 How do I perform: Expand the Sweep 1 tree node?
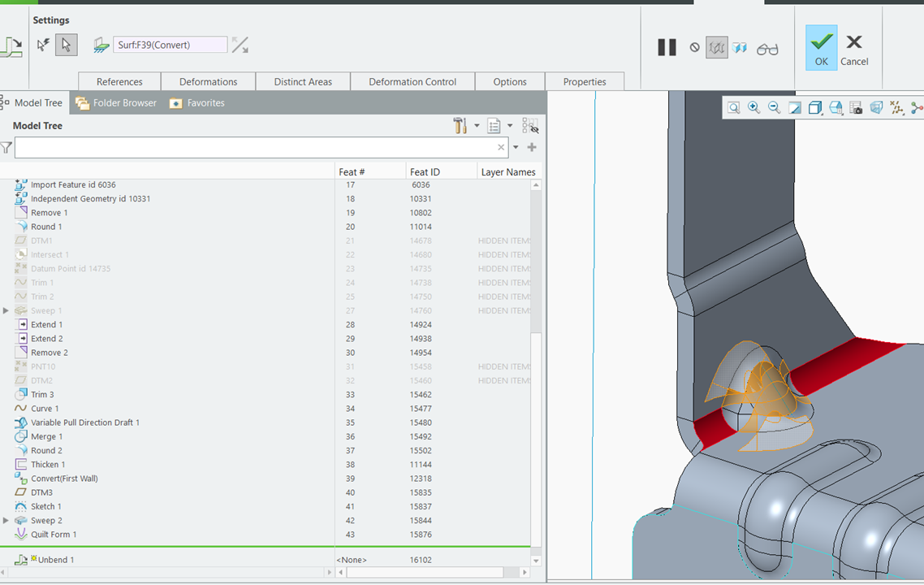pyautogui.click(x=6, y=310)
